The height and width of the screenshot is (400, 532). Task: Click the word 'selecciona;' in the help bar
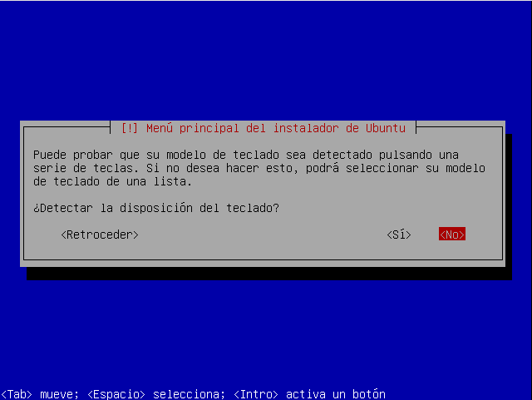point(189,394)
